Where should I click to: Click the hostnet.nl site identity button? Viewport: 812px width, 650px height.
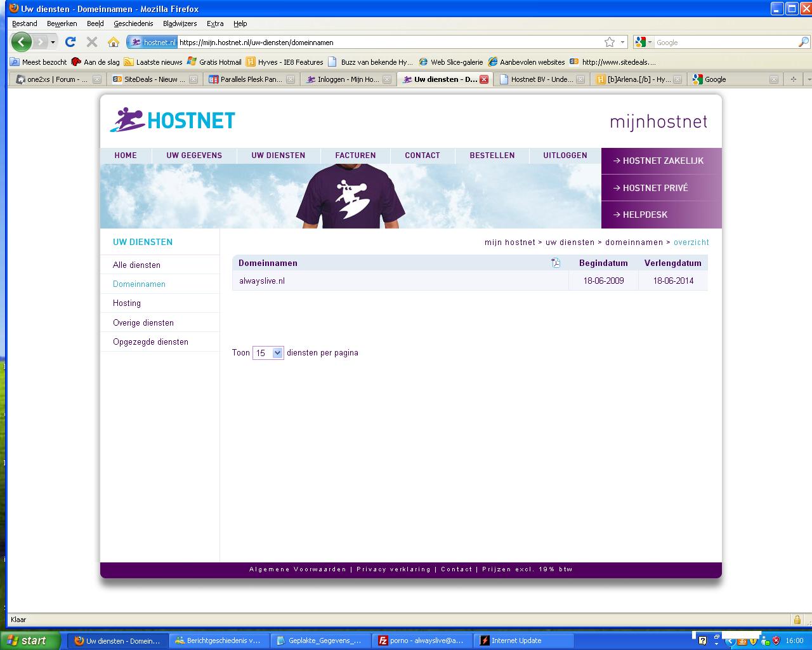152,43
